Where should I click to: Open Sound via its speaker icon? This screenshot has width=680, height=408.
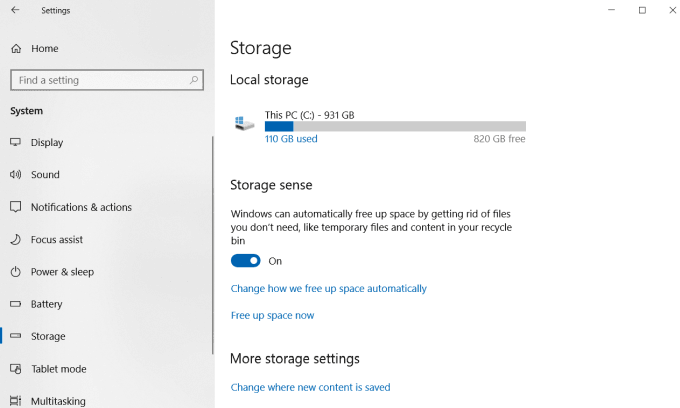tap(16, 175)
